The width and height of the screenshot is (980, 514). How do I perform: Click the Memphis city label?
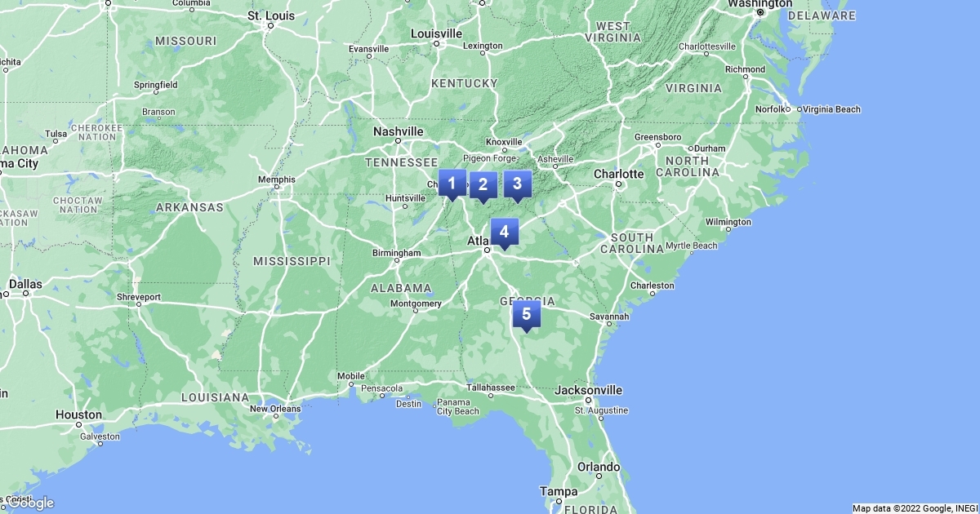pyautogui.click(x=276, y=179)
